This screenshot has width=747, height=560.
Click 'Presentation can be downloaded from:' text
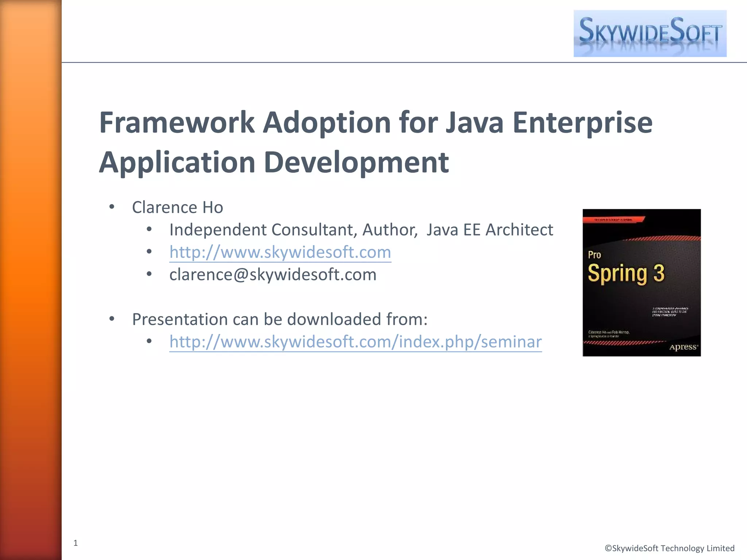coord(279,319)
